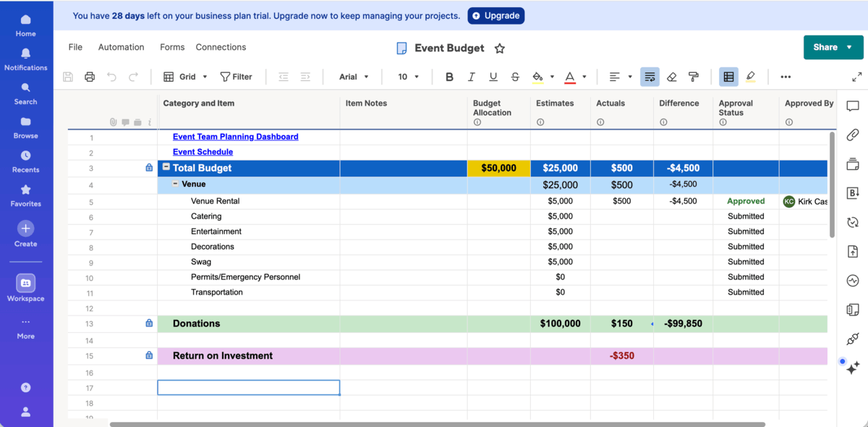The height and width of the screenshot is (427, 868).
Task: Toggle strikethrough formatting
Action: (x=516, y=76)
